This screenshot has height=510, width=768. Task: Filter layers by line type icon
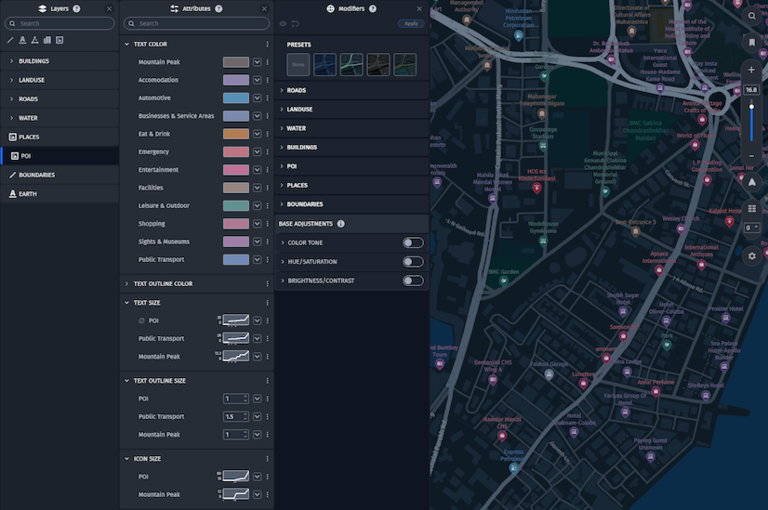tap(10, 40)
